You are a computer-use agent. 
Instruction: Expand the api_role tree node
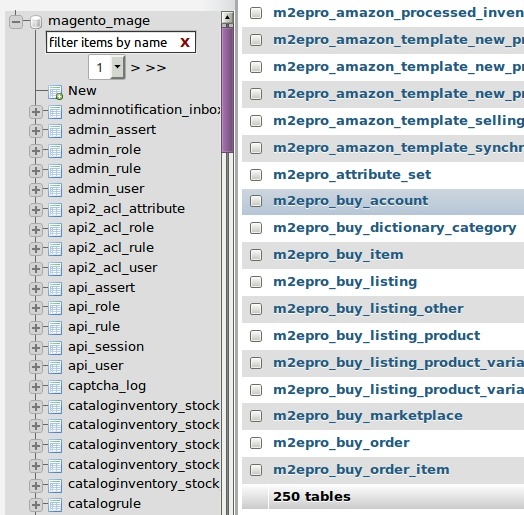coord(36,308)
